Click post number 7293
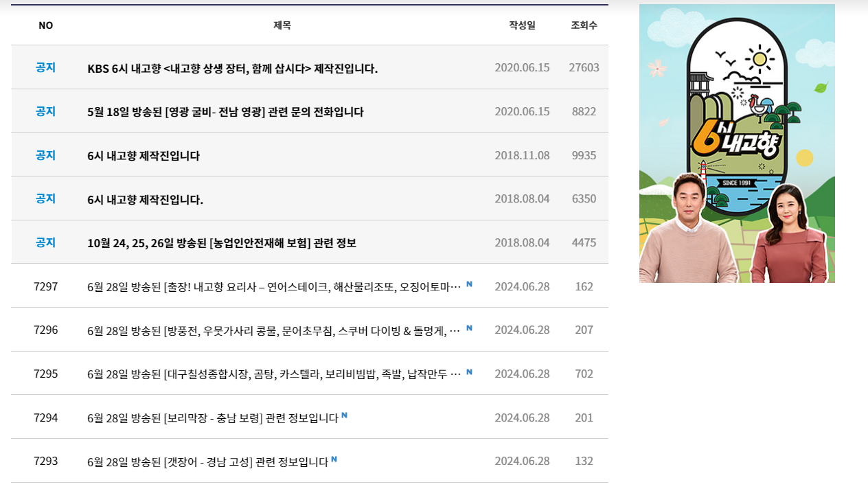The height and width of the screenshot is (491, 868). pyautogui.click(x=45, y=461)
